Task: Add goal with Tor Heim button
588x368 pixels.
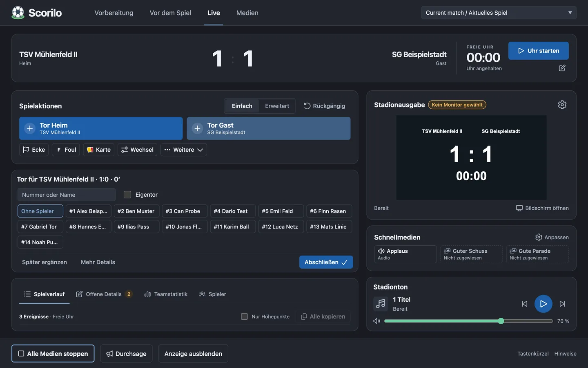Action: point(101,128)
